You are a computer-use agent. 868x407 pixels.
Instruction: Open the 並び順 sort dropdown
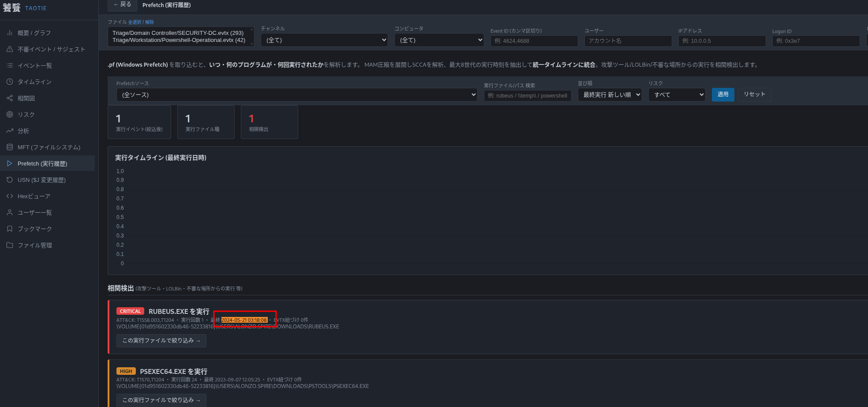click(610, 94)
